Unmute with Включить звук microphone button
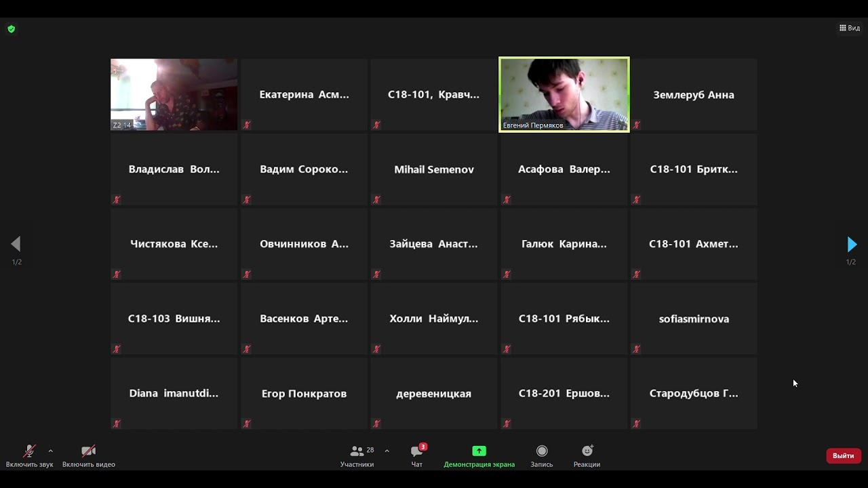 tap(29, 456)
